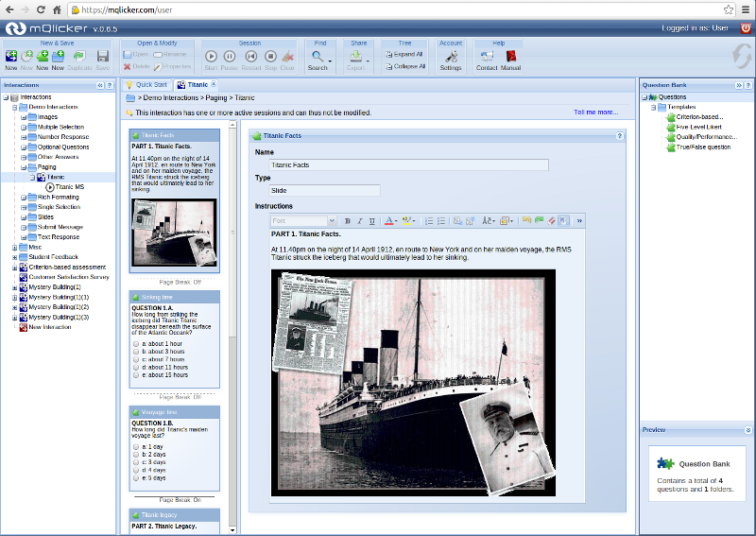
Task: Show more editor tools via the double-chevron
Action: click(x=579, y=221)
